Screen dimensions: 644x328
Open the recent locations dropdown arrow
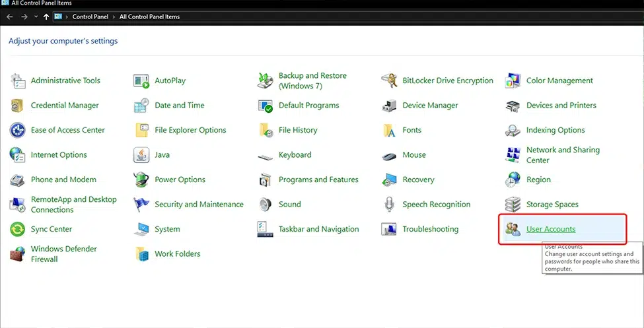[x=35, y=16]
